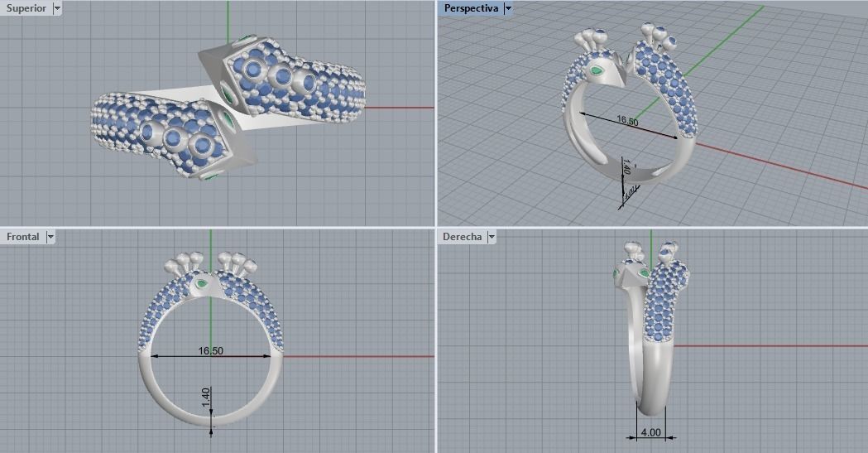Activate the Superior viewport title

(x=26, y=8)
